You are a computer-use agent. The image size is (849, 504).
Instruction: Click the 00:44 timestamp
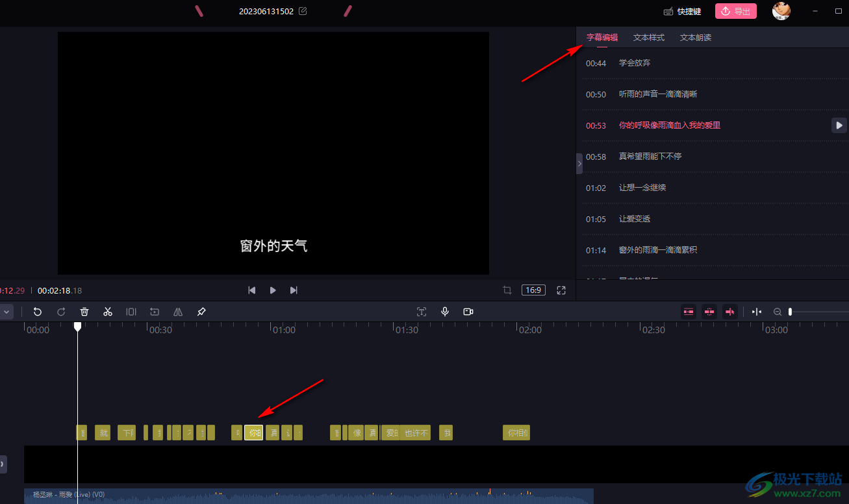[x=596, y=63]
